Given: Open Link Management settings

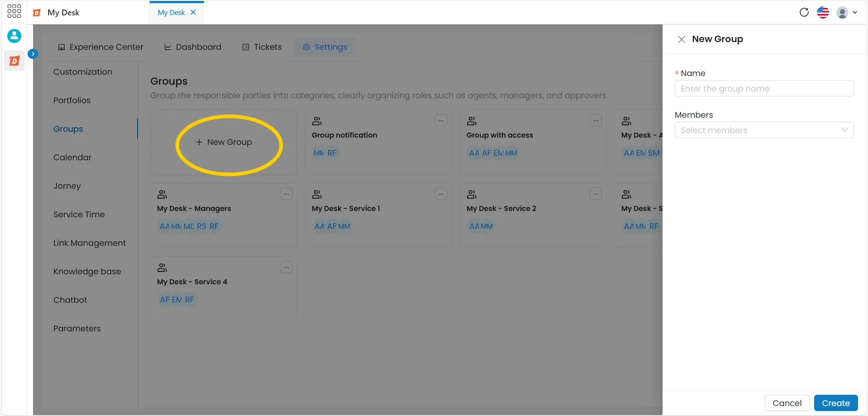Looking at the screenshot, I should pos(90,243).
